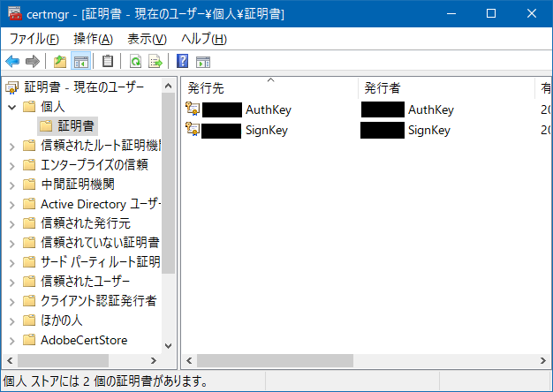Select 中間証明機関 in tree
553x392 pixels.
78,184
